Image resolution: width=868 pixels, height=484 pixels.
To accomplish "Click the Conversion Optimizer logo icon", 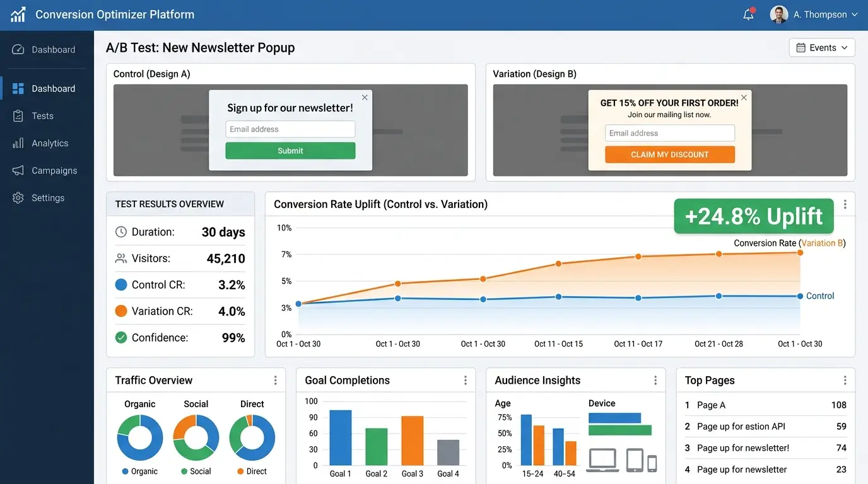I will (x=18, y=14).
